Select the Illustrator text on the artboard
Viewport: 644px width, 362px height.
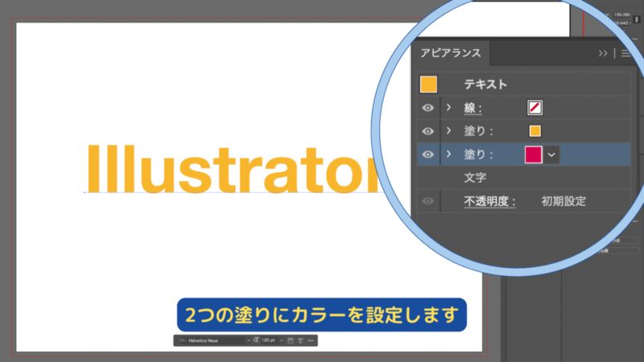pos(234,169)
